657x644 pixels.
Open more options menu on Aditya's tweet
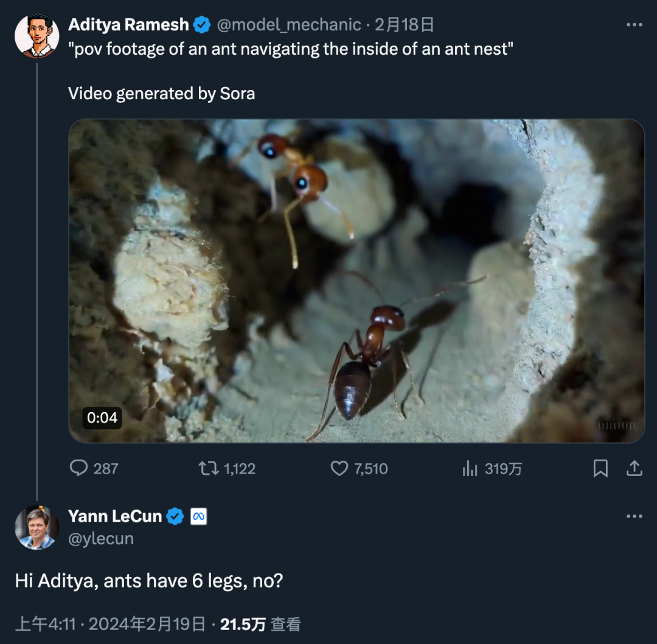(634, 23)
